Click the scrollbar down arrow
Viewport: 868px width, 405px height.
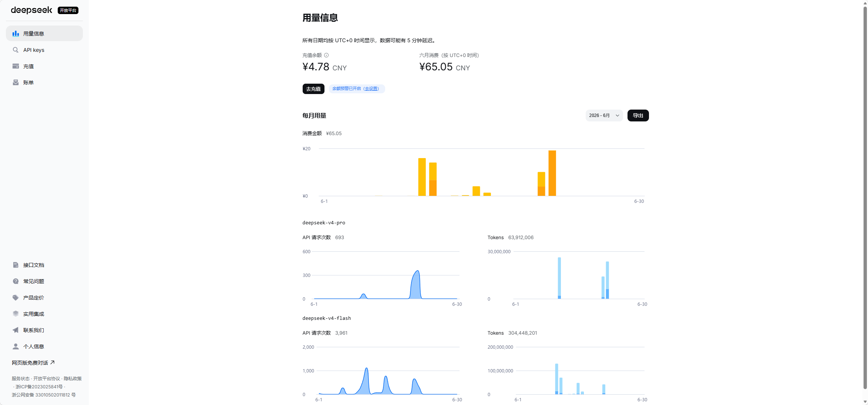(x=865, y=402)
